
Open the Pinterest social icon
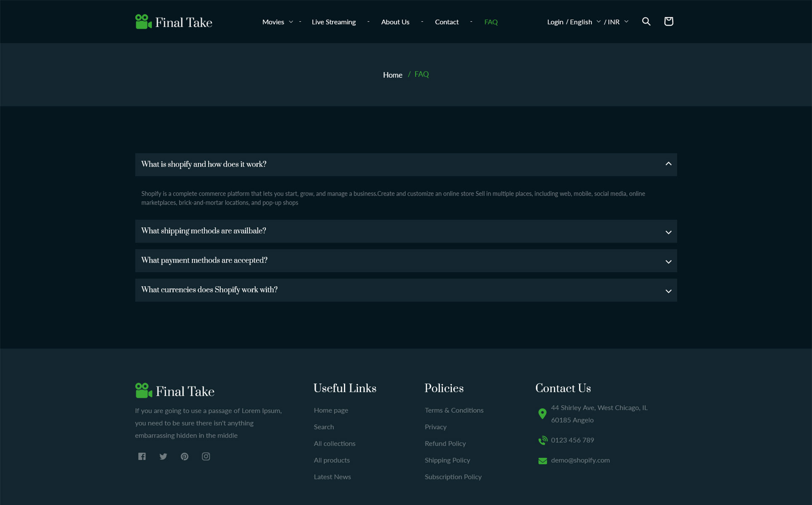pyautogui.click(x=184, y=456)
